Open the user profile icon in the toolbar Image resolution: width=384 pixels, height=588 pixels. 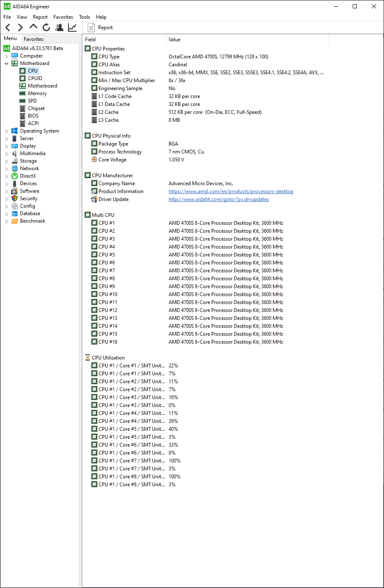click(59, 28)
